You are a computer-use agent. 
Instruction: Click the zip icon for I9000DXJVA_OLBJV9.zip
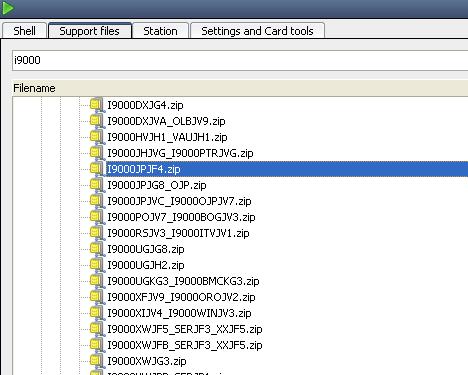tap(96, 121)
